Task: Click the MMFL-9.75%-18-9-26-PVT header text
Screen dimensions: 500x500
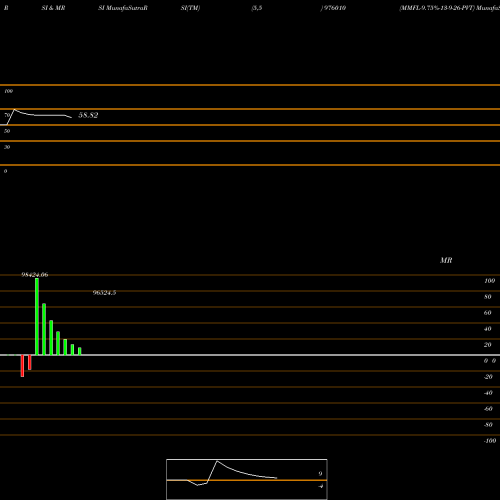Action: click(x=437, y=8)
